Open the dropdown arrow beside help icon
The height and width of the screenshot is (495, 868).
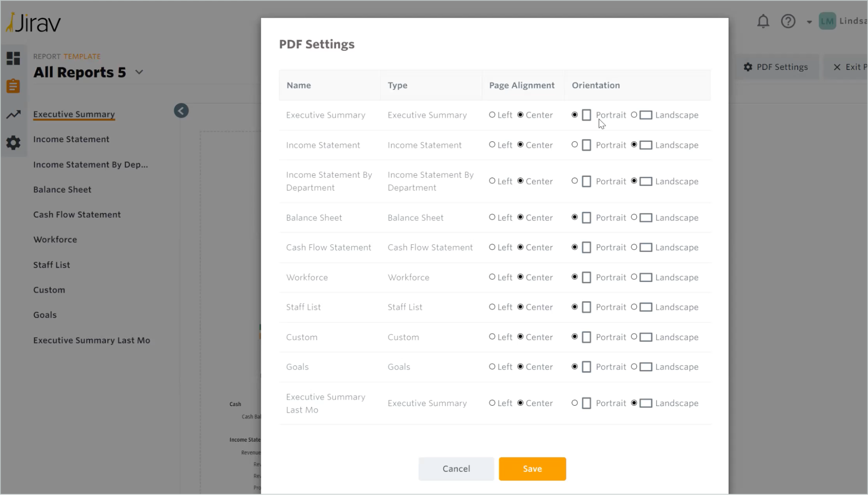809,22
